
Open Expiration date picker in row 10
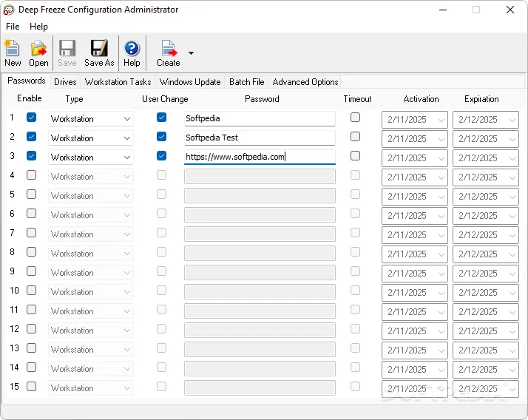tap(486, 292)
